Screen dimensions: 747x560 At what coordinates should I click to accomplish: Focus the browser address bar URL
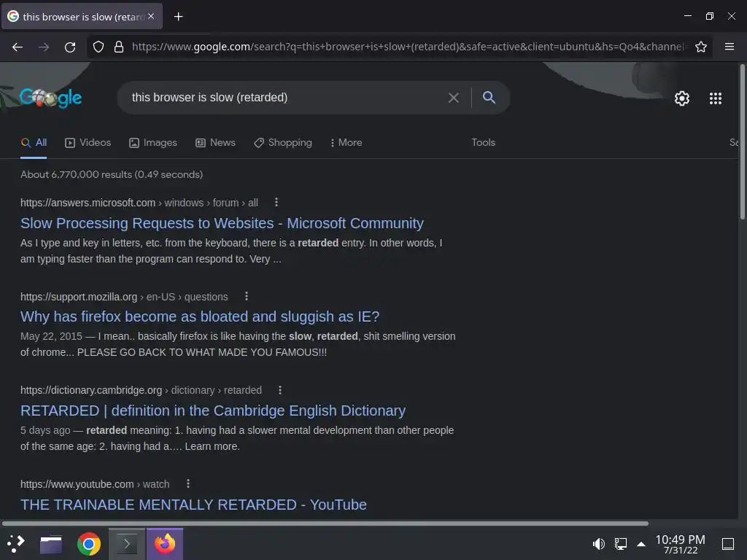[409, 47]
